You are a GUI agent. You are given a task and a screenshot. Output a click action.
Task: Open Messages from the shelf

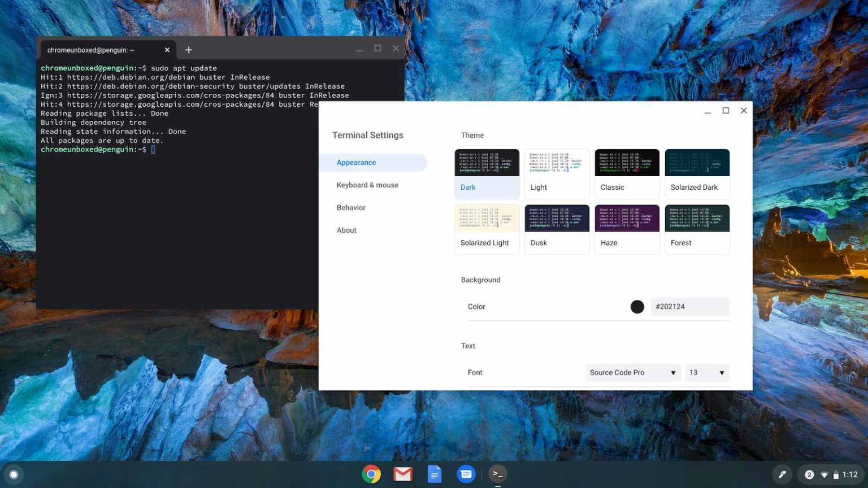pos(466,474)
